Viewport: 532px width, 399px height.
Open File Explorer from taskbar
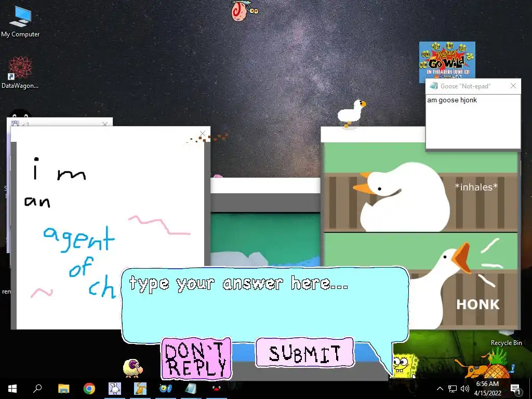pyautogui.click(x=63, y=389)
